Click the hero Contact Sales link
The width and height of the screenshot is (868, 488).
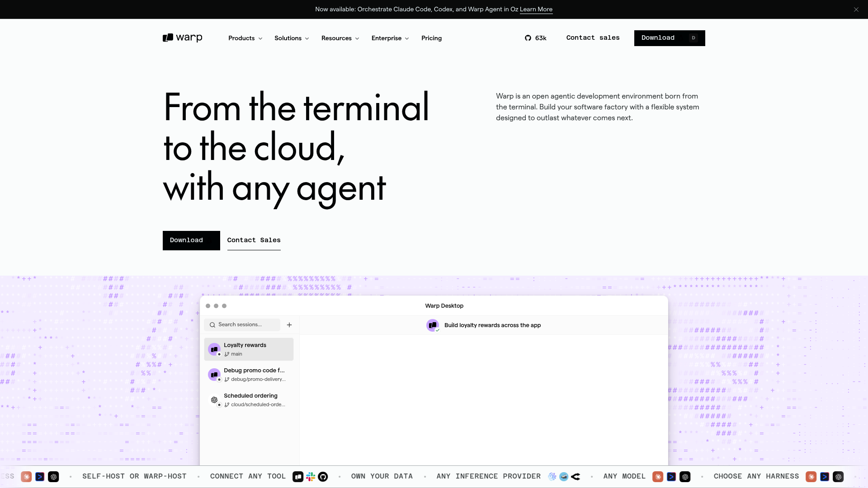(x=254, y=240)
